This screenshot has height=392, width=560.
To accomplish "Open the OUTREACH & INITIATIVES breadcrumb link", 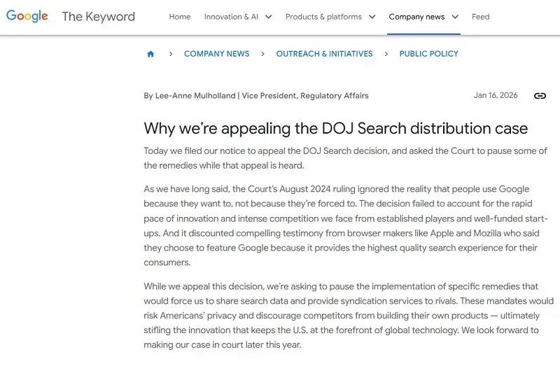I will click(324, 54).
